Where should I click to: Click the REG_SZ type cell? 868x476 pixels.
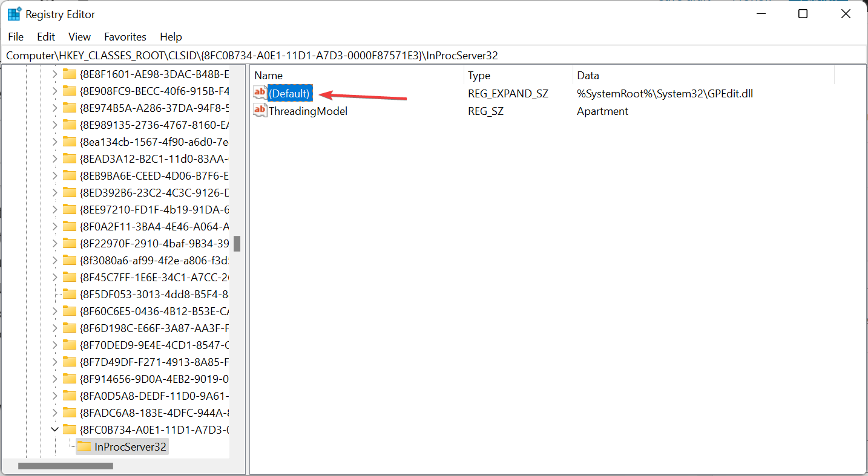[485, 111]
